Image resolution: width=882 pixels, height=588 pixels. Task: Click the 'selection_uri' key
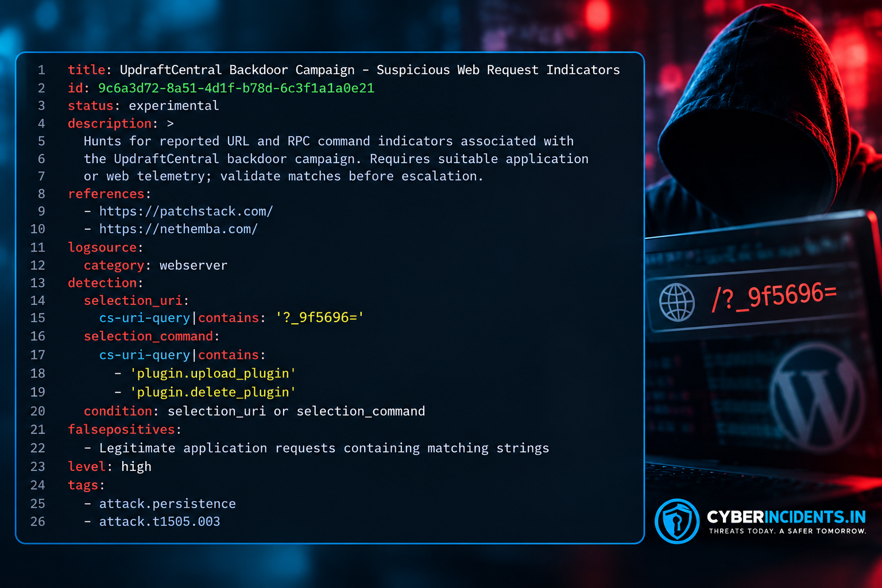[133, 300]
